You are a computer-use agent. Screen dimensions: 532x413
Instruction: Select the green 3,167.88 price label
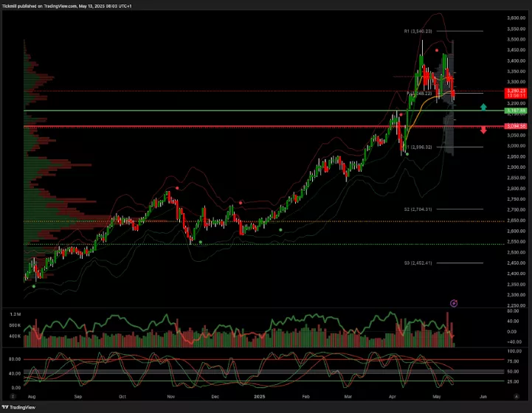515,111
